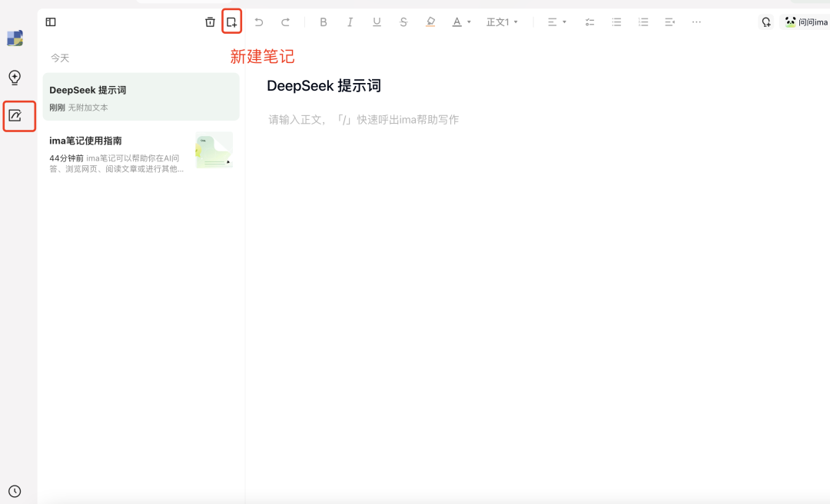Open the 正文1 paragraph style dropdown
830x504 pixels.
[502, 22]
